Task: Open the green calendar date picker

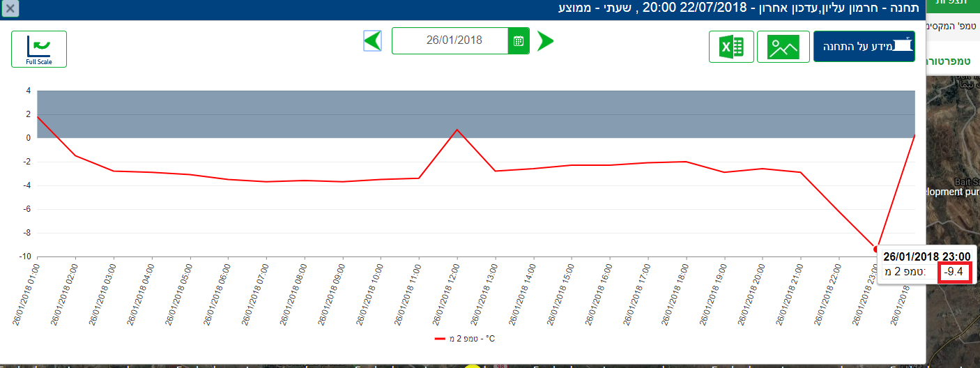Action: 519,41
